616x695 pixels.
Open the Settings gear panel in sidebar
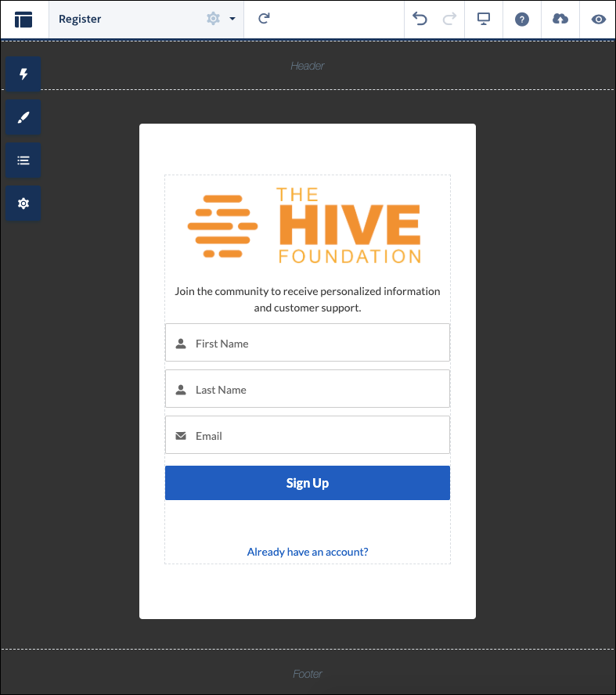click(x=23, y=203)
